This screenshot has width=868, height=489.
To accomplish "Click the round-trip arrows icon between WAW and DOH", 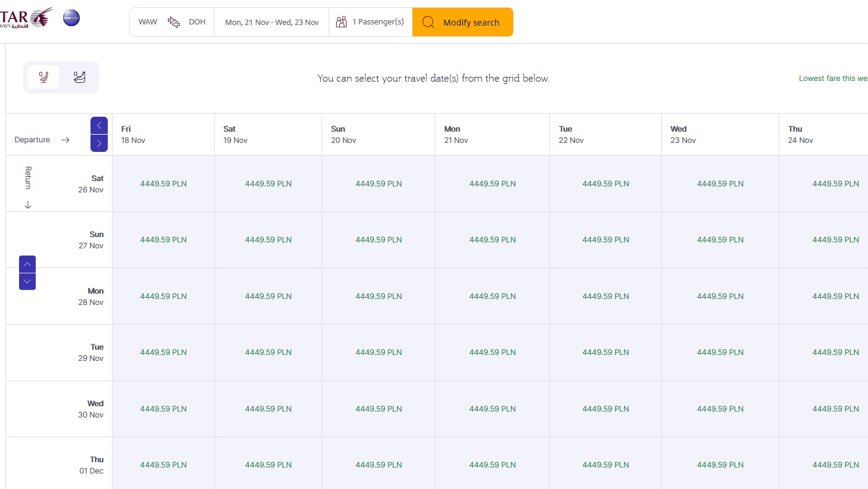I will 173,22.
